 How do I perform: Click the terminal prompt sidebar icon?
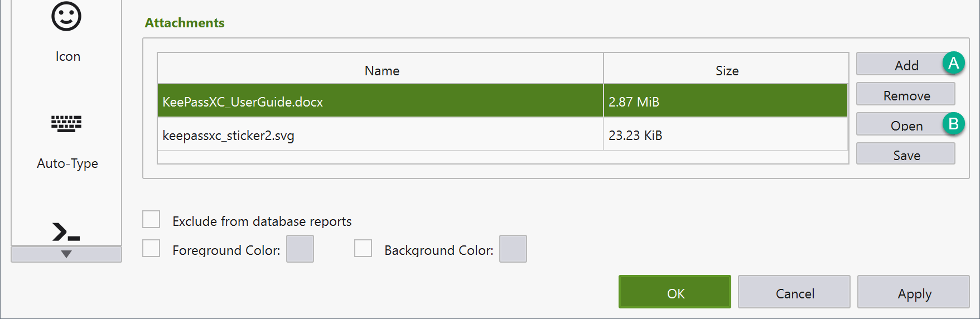point(66,231)
